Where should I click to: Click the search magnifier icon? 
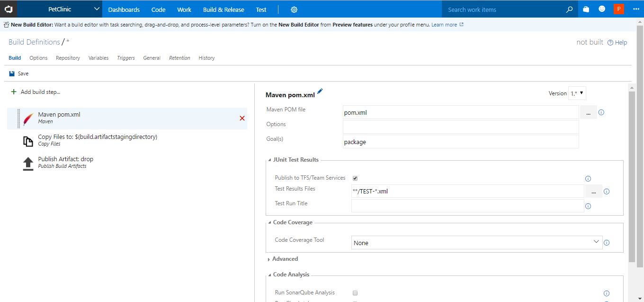click(x=570, y=9)
